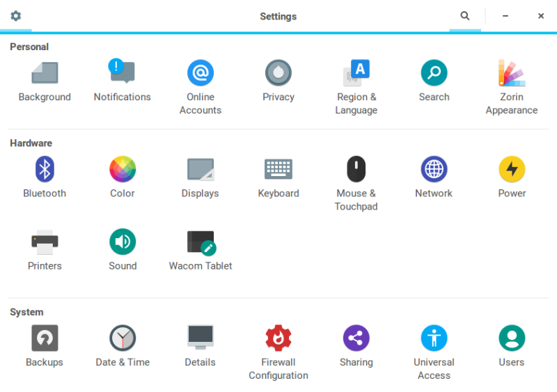Open Region & Language settings

[356, 73]
